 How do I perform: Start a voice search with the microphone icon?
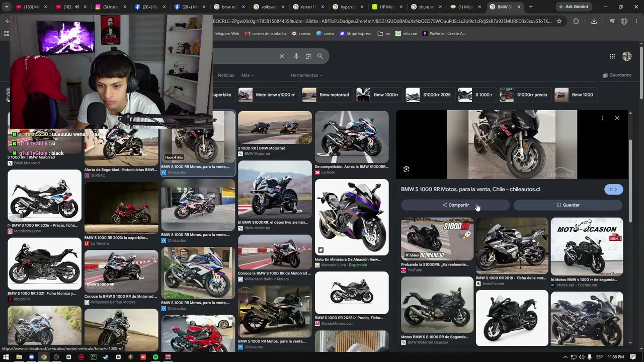[296, 56]
